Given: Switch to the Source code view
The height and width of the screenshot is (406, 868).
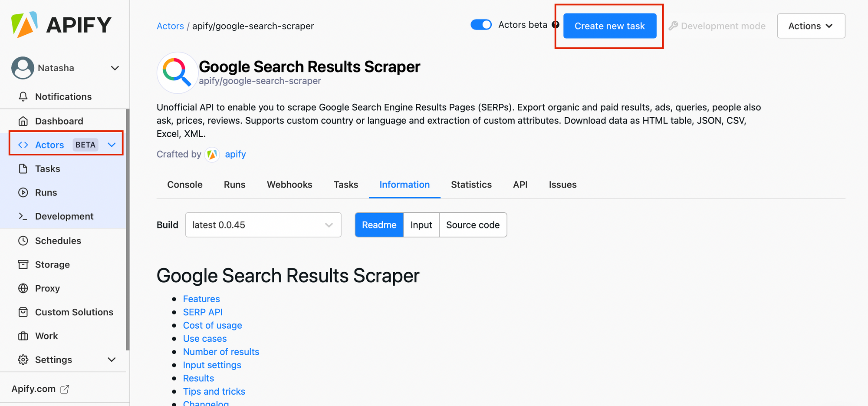Looking at the screenshot, I should pos(473,225).
